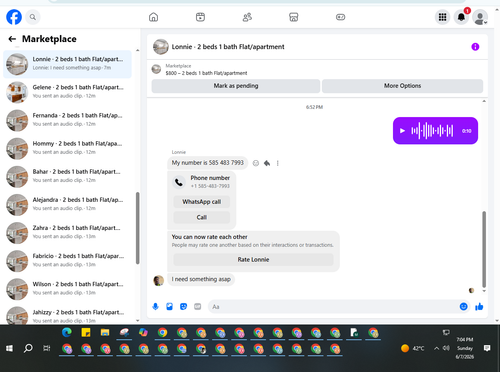Launch Microsoft Edge from taskbar

[x=67, y=333]
